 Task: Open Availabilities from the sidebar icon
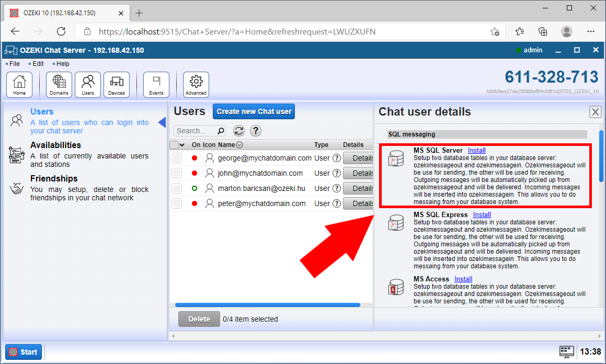click(x=16, y=154)
